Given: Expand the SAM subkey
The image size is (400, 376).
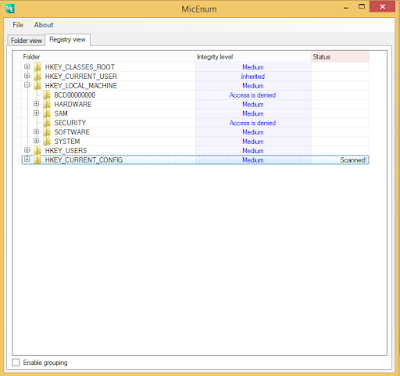Looking at the screenshot, I should click(x=36, y=113).
